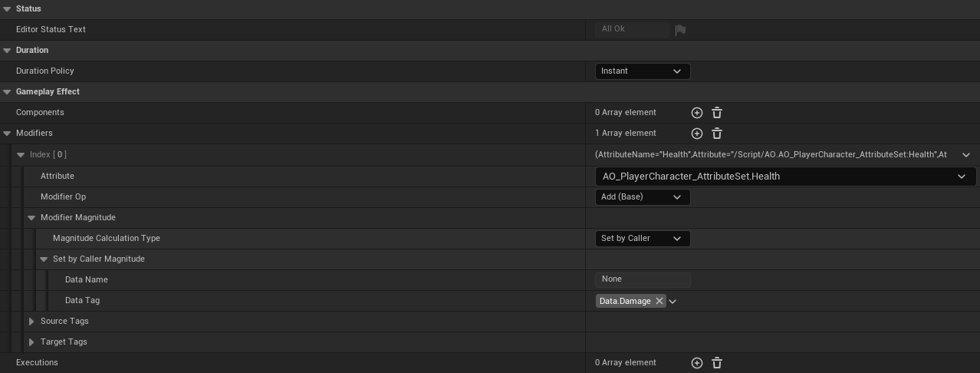Click the Index [0] AttributeName summary text
The width and height of the screenshot is (980, 373).
tap(771, 154)
